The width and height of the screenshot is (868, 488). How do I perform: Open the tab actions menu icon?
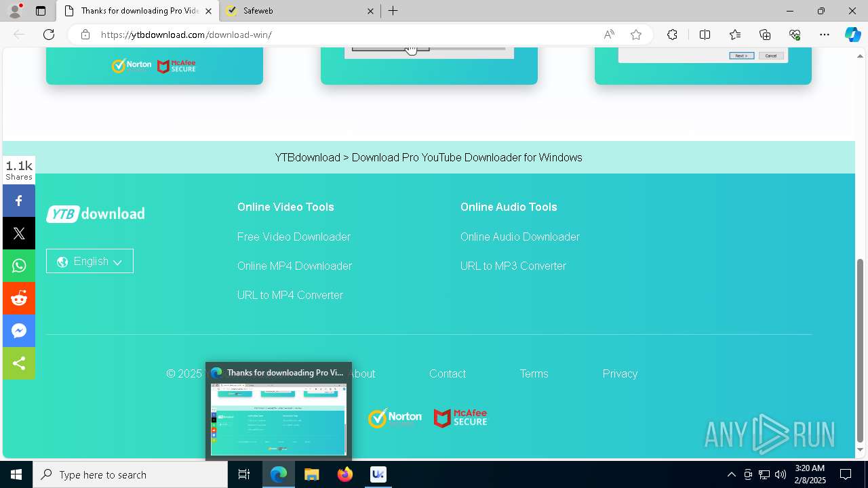(x=41, y=11)
